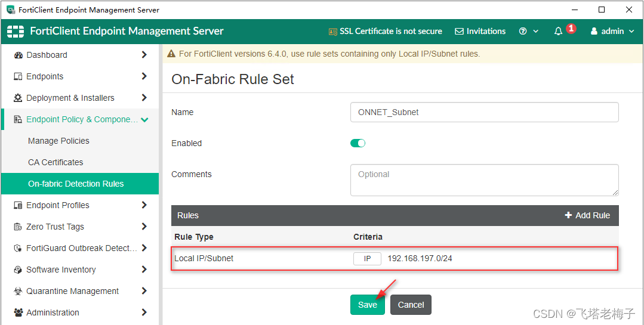Expand the Dashboard menu chevron
Screen dimensions: 644x325
pyautogui.click(x=144, y=55)
